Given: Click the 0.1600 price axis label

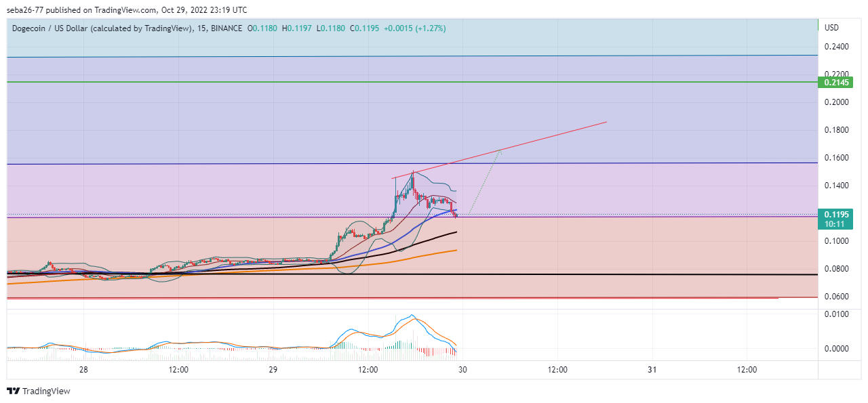Looking at the screenshot, I should (835, 158).
